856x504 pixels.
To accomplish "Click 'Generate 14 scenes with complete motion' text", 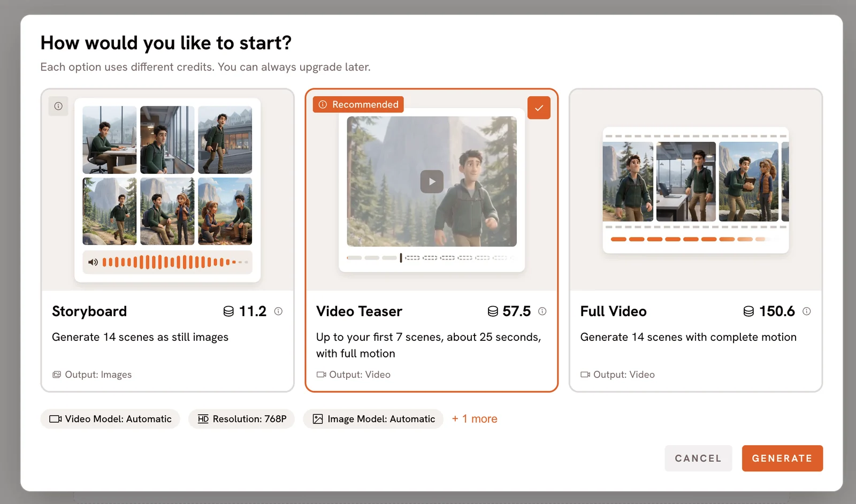I will point(689,337).
